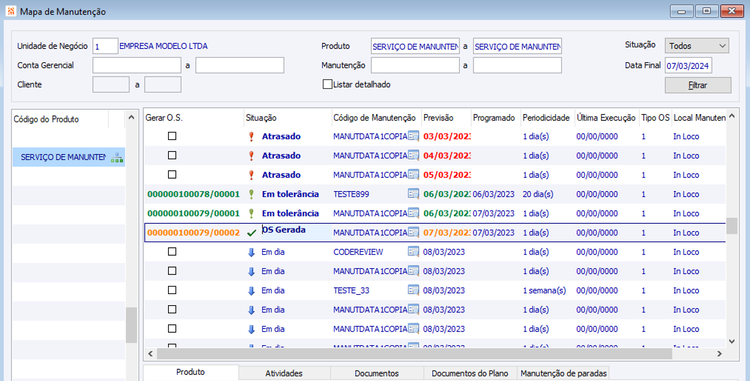Click the grid's horizontal scroll-right arrow
Screen dimensions: 750x381
[719, 354]
